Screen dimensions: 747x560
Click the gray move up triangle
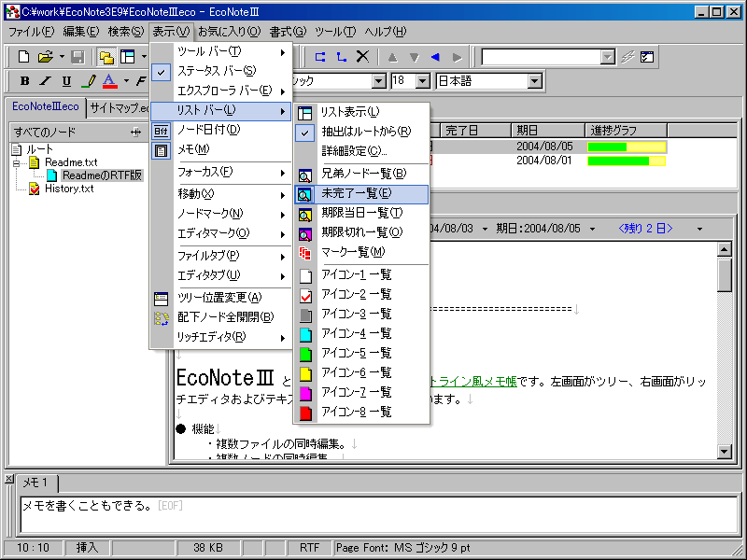click(x=393, y=58)
